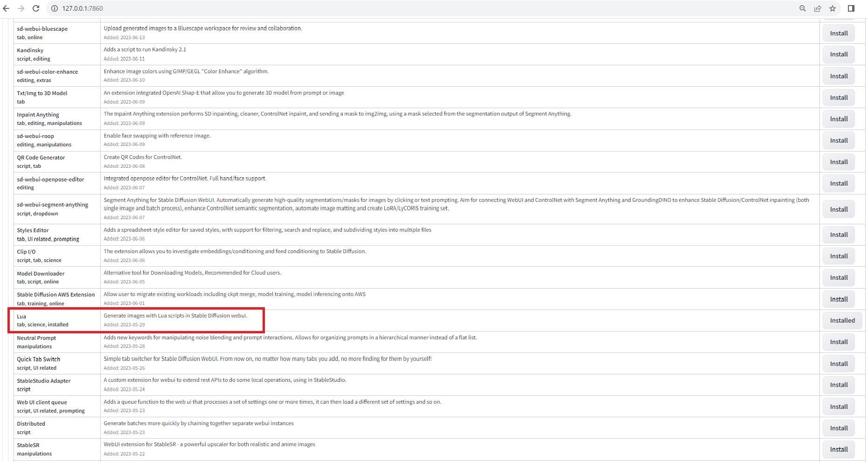Screen dimensions: 868x462
Task: Install the sd-webui-segment-anything extension
Action: pyautogui.click(x=838, y=209)
